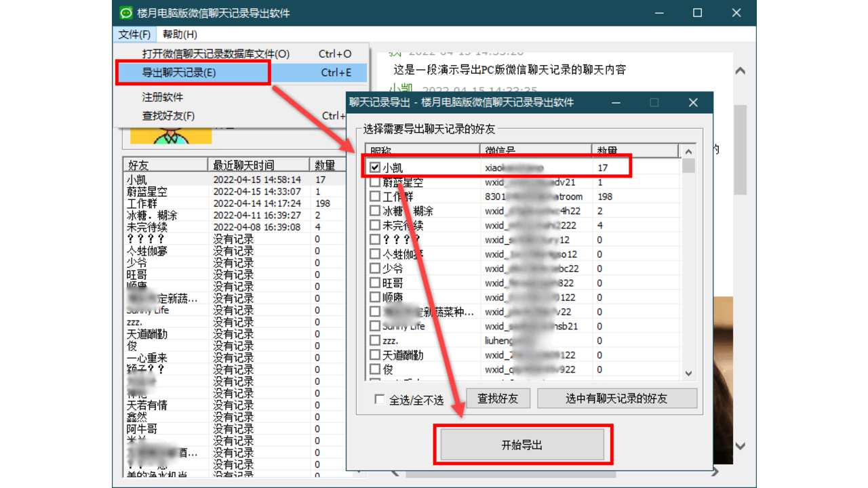The image size is (868, 488).
Task: Click the avatar thumbnail in the main window
Action: pos(170,134)
